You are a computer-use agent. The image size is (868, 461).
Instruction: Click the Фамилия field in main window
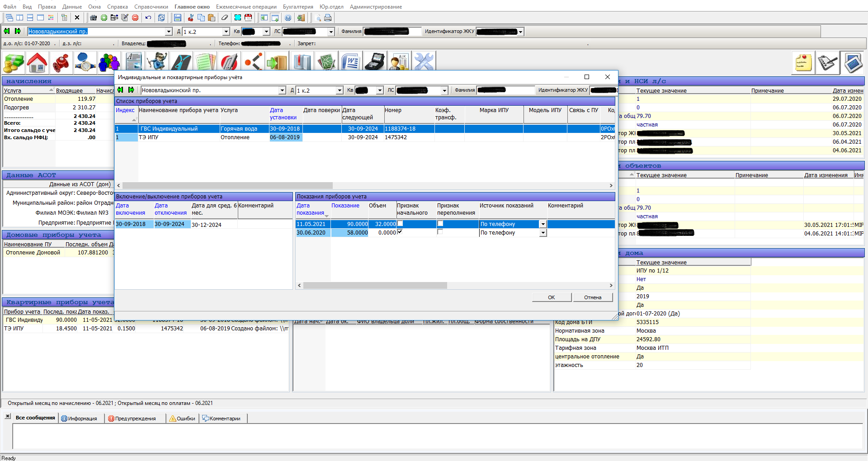point(392,31)
